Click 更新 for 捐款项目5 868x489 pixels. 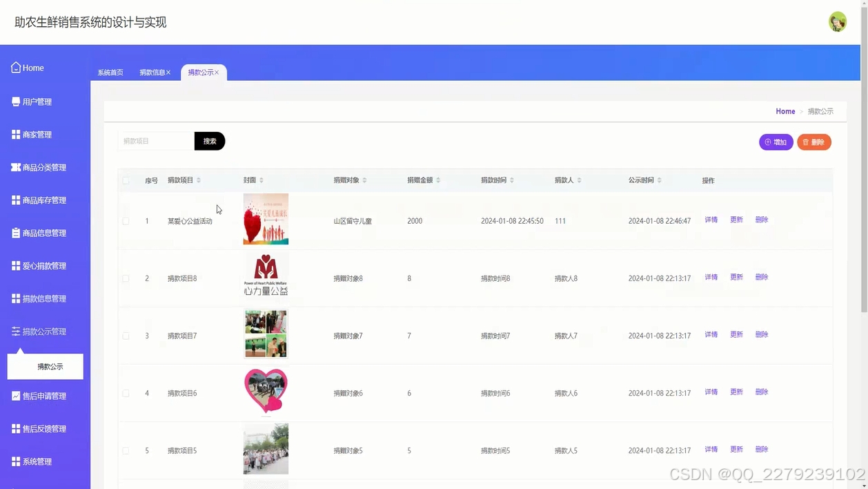(737, 449)
